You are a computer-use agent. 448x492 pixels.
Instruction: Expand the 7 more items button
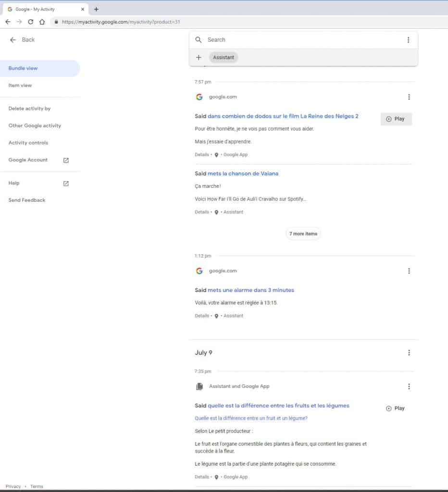[303, 234]
